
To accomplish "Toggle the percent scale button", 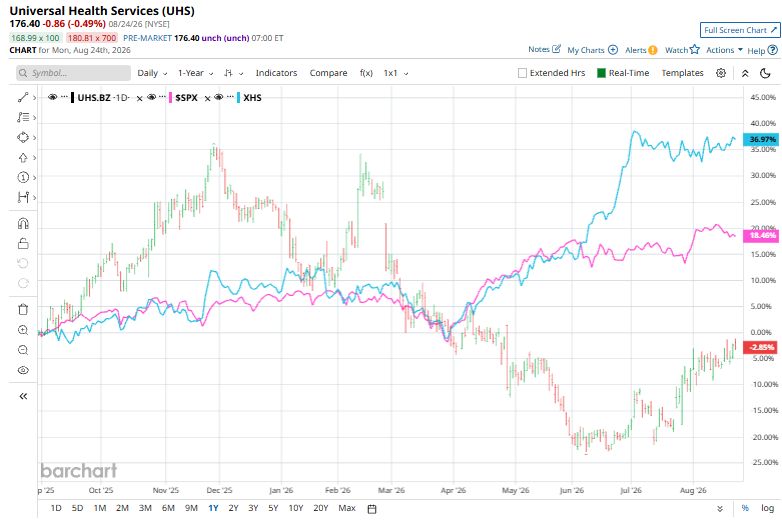I will coord(745,508).
